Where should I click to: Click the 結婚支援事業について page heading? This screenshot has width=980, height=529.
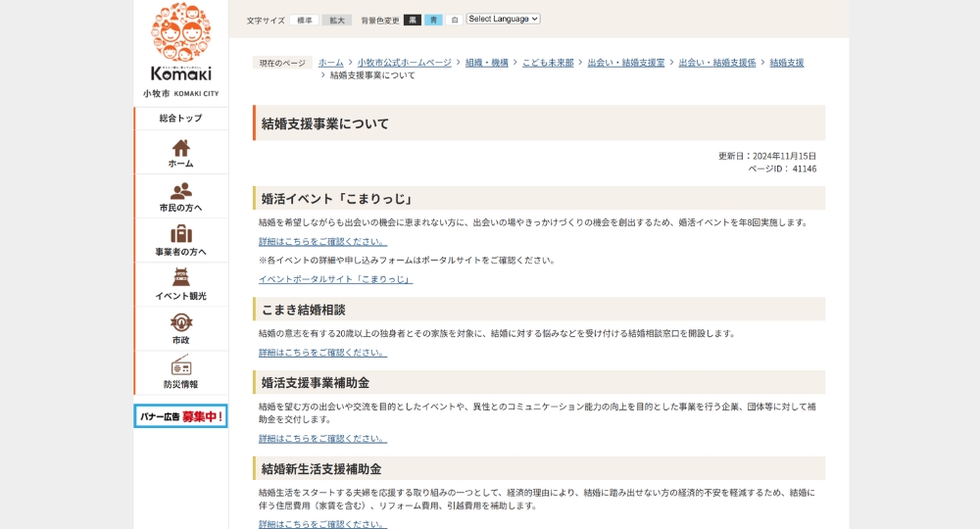325,123
